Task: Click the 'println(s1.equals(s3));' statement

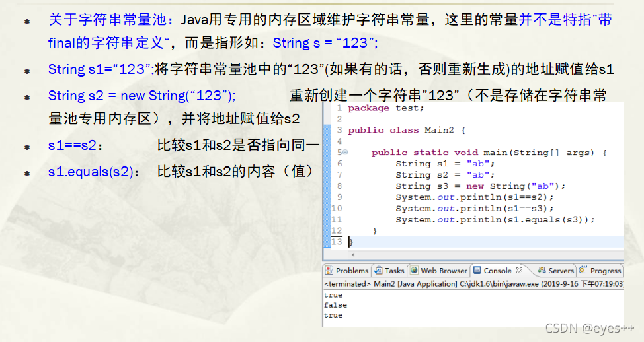Action: coord(495,219)
